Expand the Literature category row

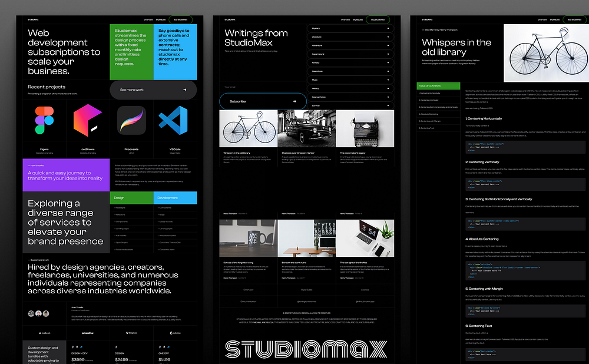pyautogui.click(x=350, y=37)
